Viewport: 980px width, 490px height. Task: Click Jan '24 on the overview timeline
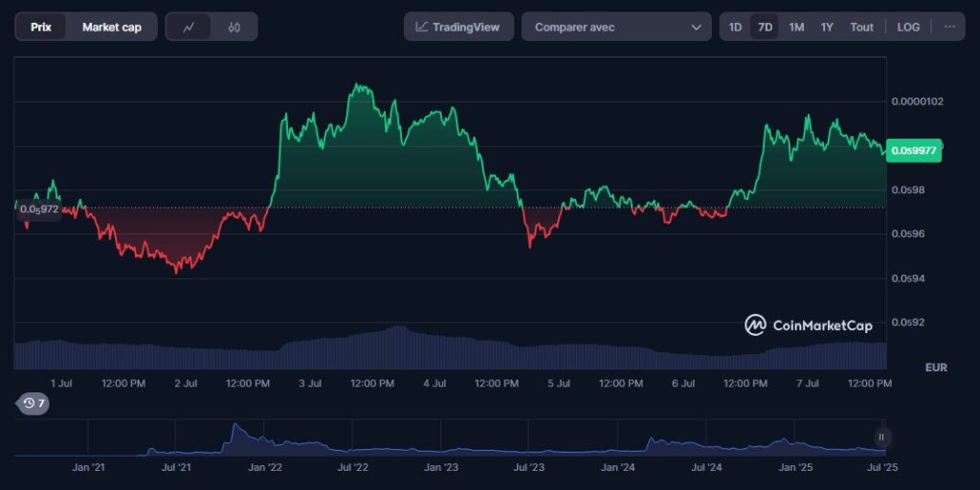coord(618,467)
